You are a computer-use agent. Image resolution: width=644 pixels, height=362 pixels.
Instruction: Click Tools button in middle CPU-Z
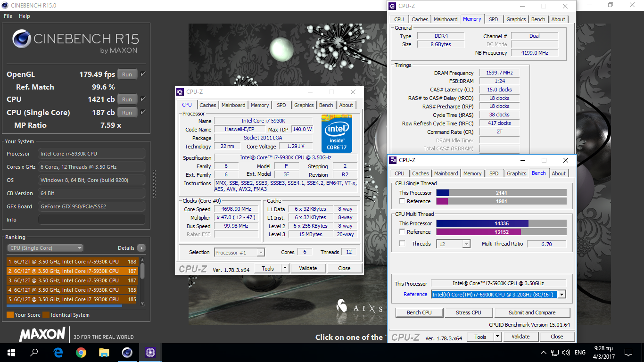(x=268, y=268)
